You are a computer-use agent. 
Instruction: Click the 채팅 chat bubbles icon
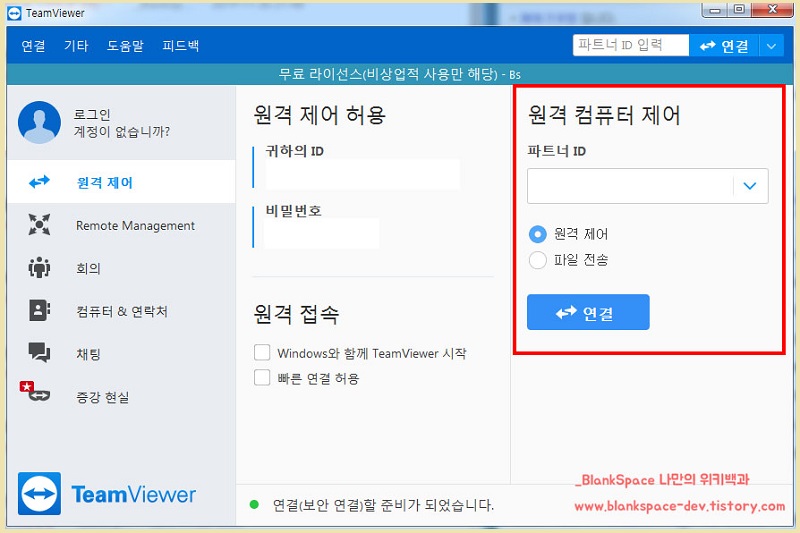pyautogui.click(x=39, y=352)
